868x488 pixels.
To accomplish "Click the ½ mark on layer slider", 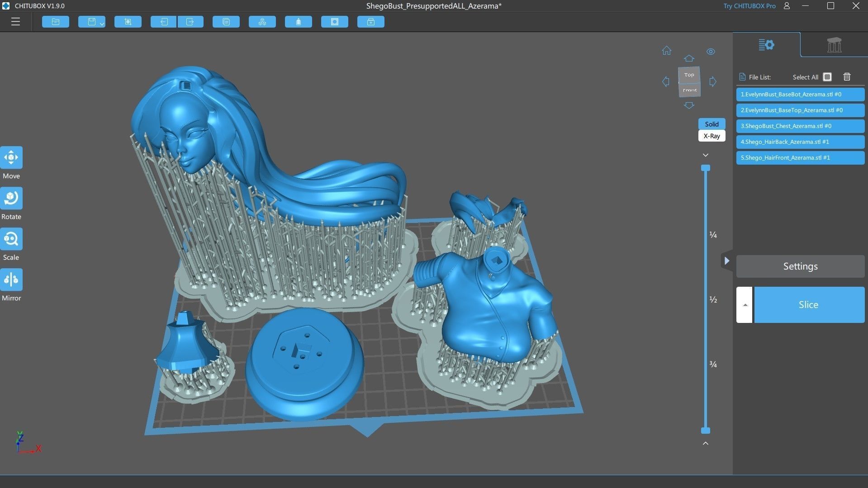I will (713, 299).
